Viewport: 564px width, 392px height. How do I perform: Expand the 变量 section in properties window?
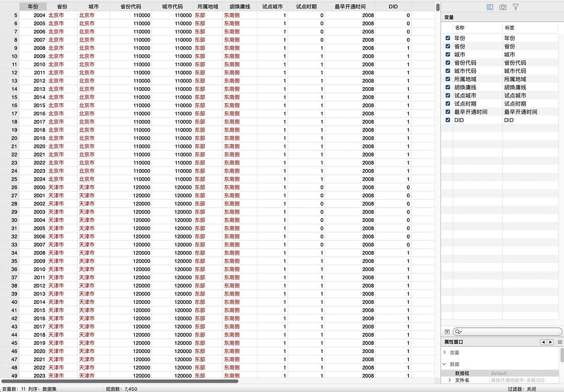pyautogui.click(x=444, y=351)
